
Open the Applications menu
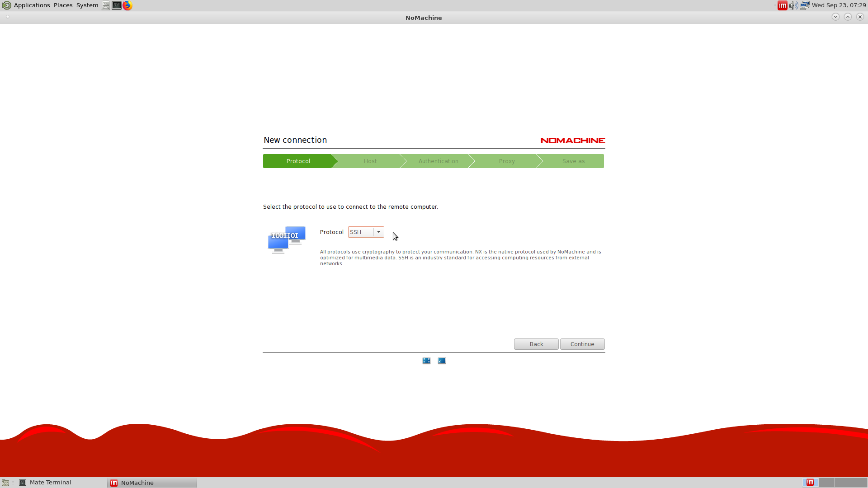tap(32, 5)
